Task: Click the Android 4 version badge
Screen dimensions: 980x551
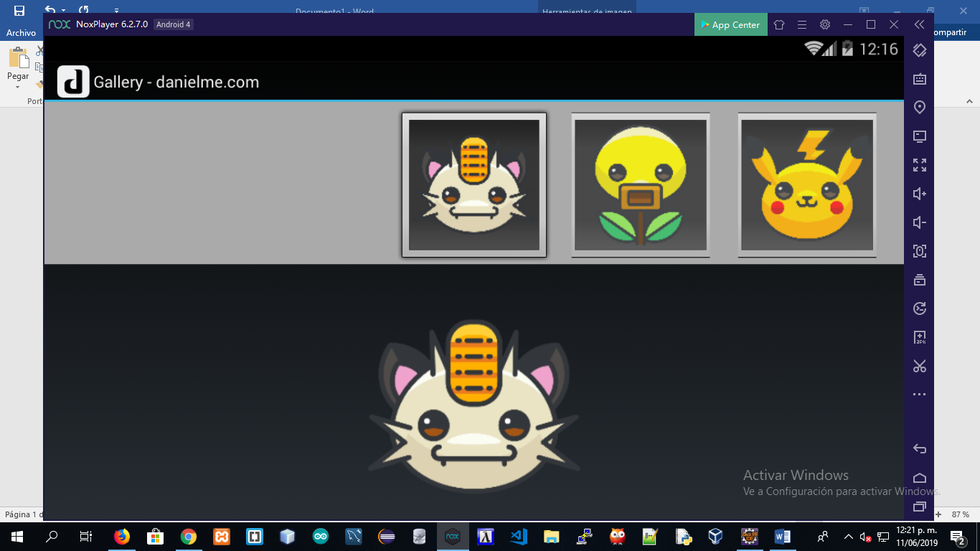Action: [174, 24]
